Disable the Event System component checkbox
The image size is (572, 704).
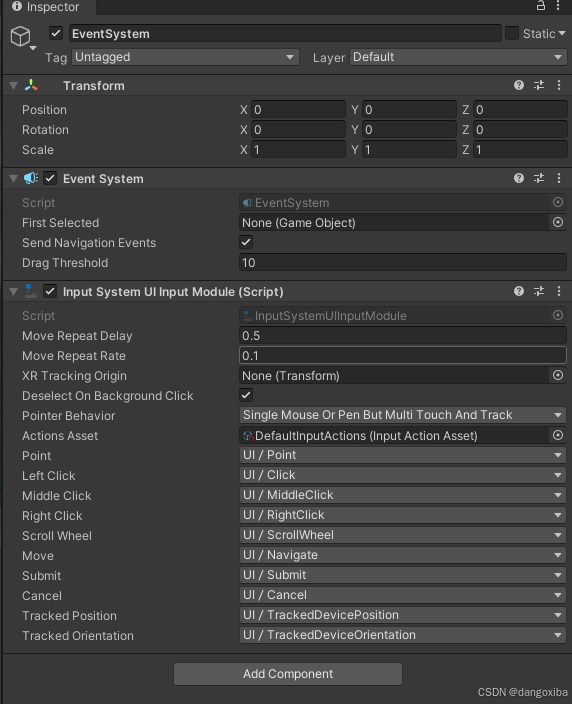(x=50, y=178)
